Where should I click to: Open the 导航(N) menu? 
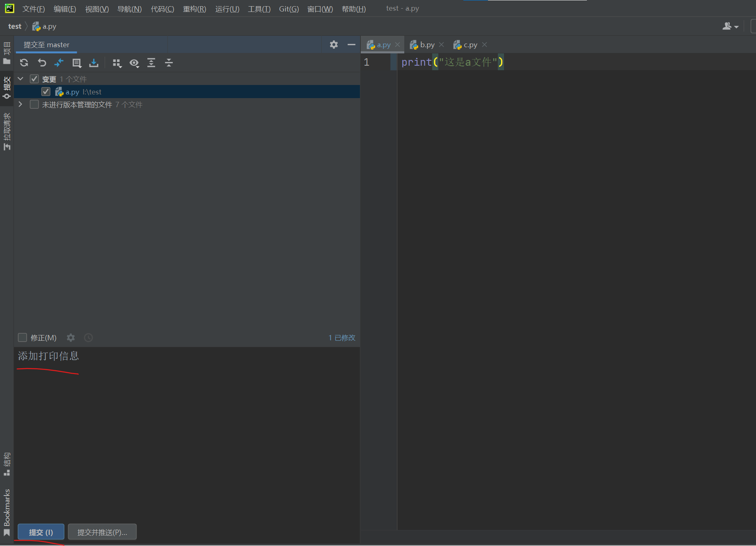129,9
